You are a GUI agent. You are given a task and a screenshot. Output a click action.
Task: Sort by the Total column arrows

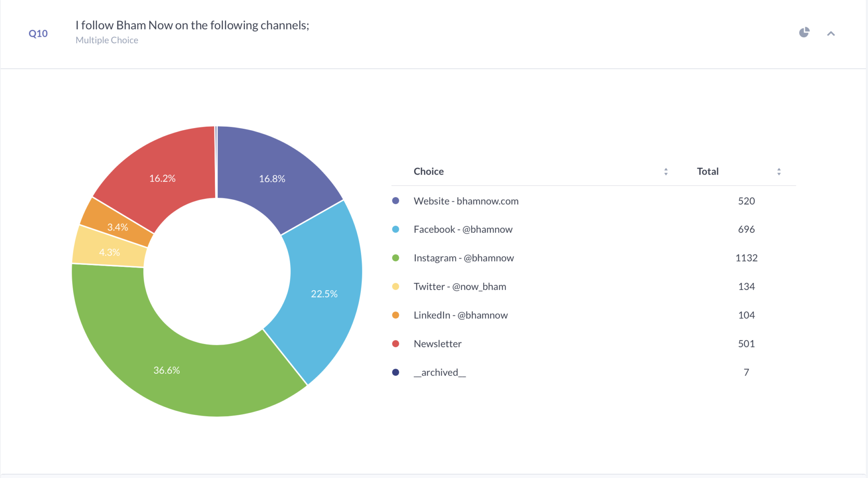tap(779, 172)
